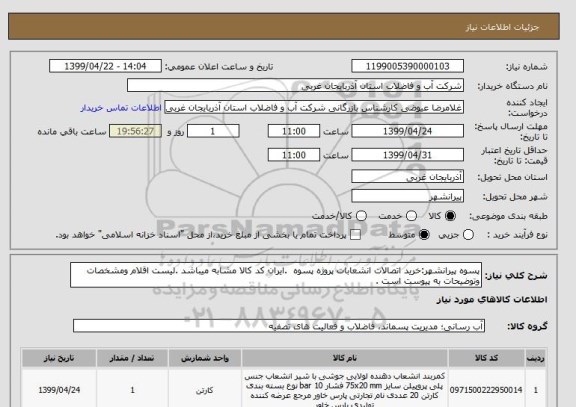Click the نام کالا column header

pos(345,358)
